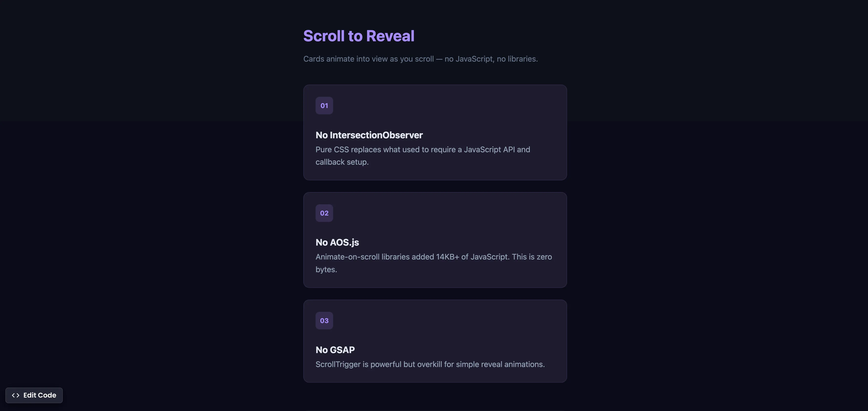The height and width of the screenshot is (411, 868).
Task: Click the No GSAP card
Action: [435, 341]
